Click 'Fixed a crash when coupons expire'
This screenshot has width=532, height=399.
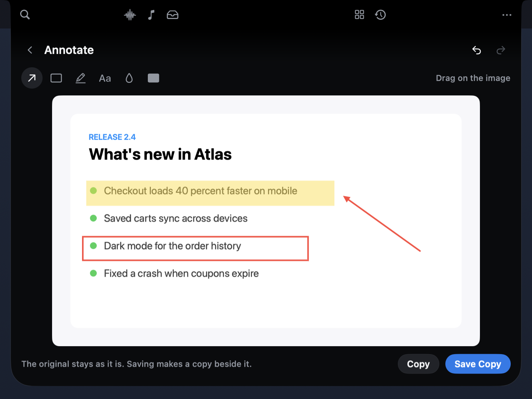pos(181,274)
